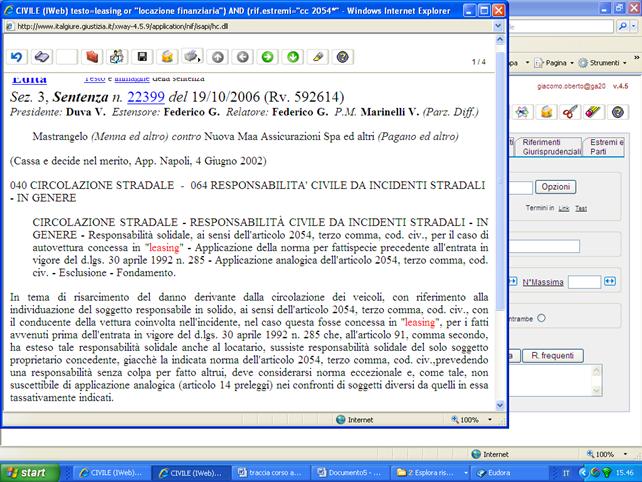Screen dimensions: 642x482
Task: Click the grey up arrow icon
Action: [x=217, y=57]
